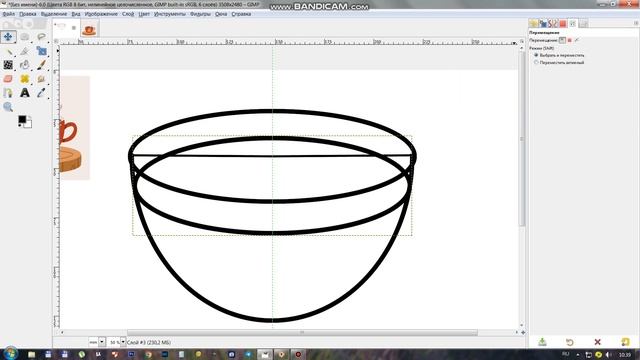Select the Text tool letter A
The image size is (640, 360).
coord(24,93)
